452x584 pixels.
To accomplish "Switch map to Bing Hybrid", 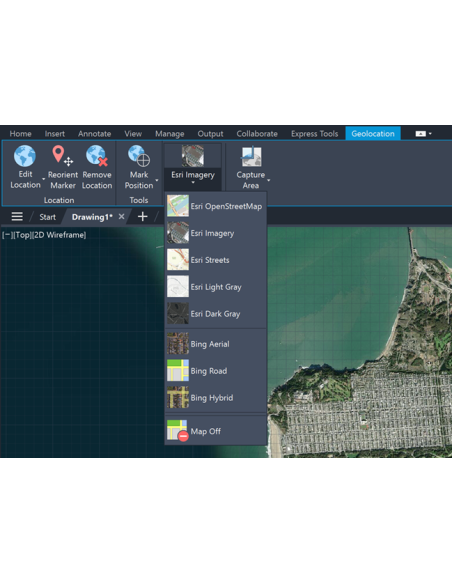I will [216, 398].
